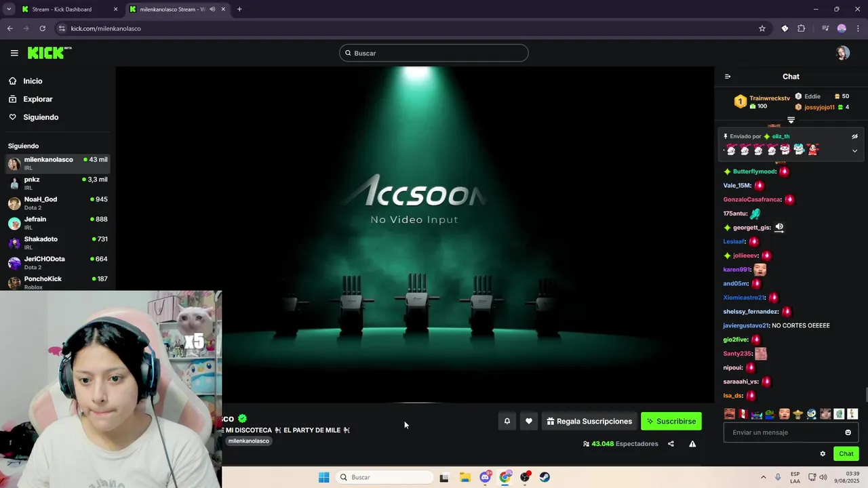868x488 pixels.
Task: Mute the tab with the speaker icon
Action: point(212,9)
